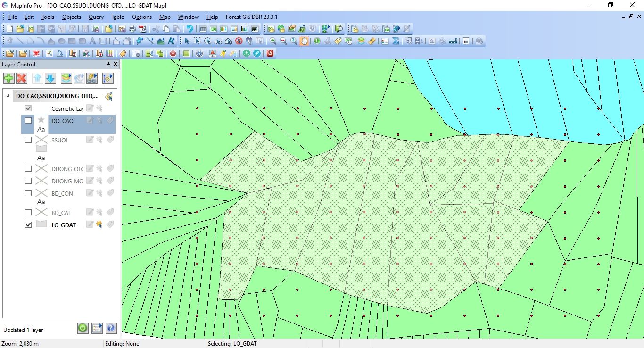Click the Print icon in toolbar

(132, 29)
